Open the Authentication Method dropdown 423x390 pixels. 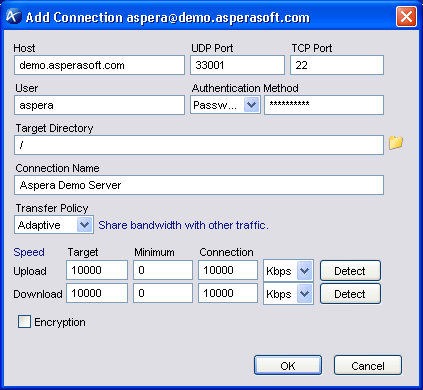click(225, 105)
